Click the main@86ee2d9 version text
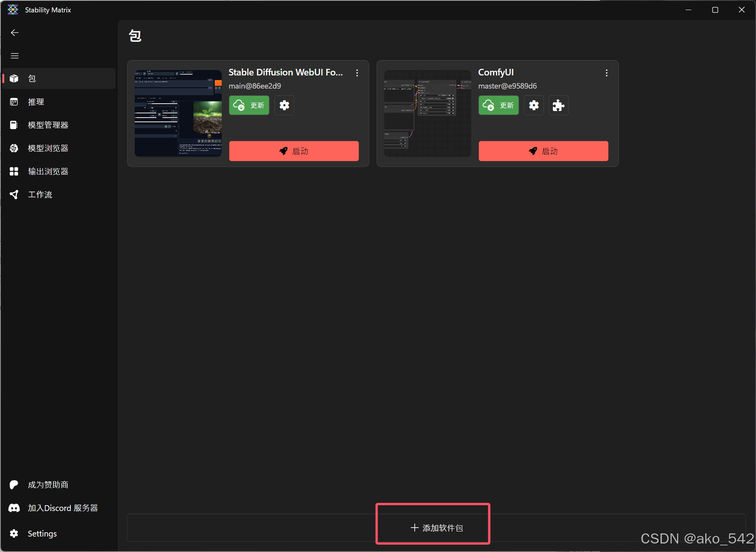The image size is (756, 552). [255, 86]
